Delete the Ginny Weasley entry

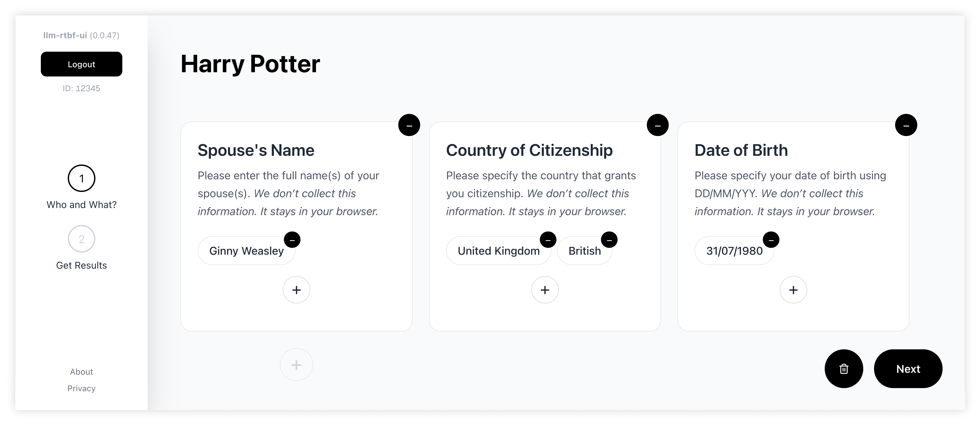click(x=292, y=240)
